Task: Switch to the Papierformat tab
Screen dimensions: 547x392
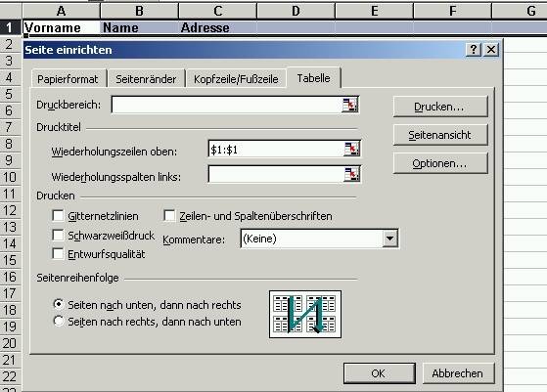Action: click(x=68, y=79)
